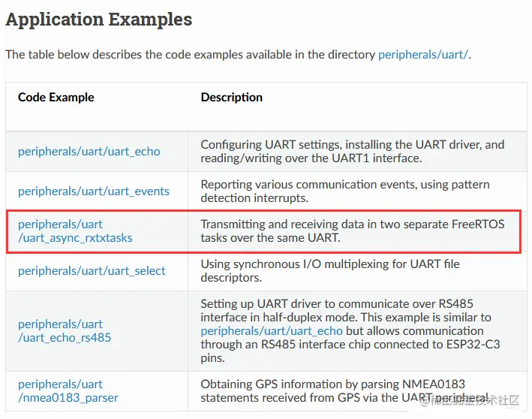Viewport: 532px width, 419px height.
Task: Click the FreeRTOS tasks description text
Action: 351,231
